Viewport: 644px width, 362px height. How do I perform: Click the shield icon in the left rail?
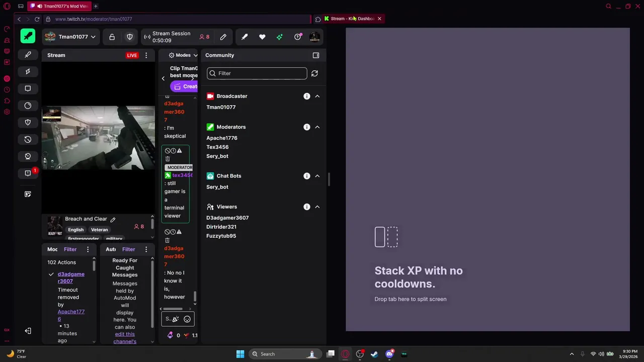pos(28,122)
